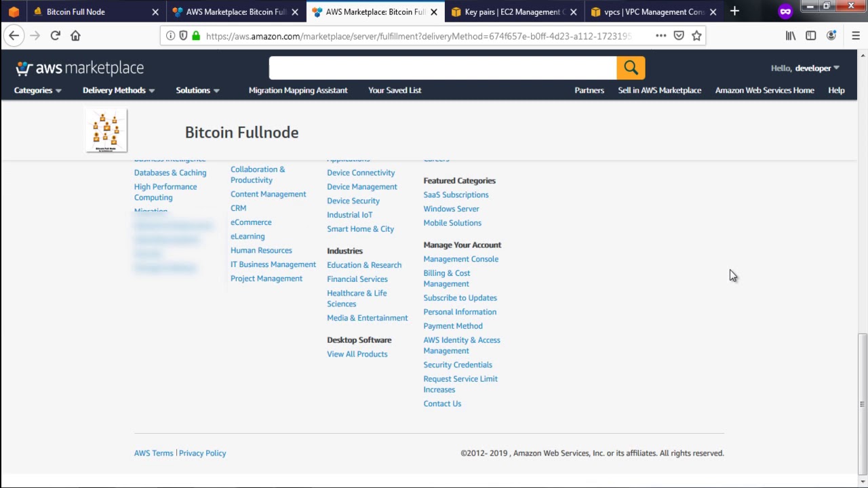Viewport: 868px width, 488px height.
Task: Open High Performance Computing link
Action: [x=165, y=192]
